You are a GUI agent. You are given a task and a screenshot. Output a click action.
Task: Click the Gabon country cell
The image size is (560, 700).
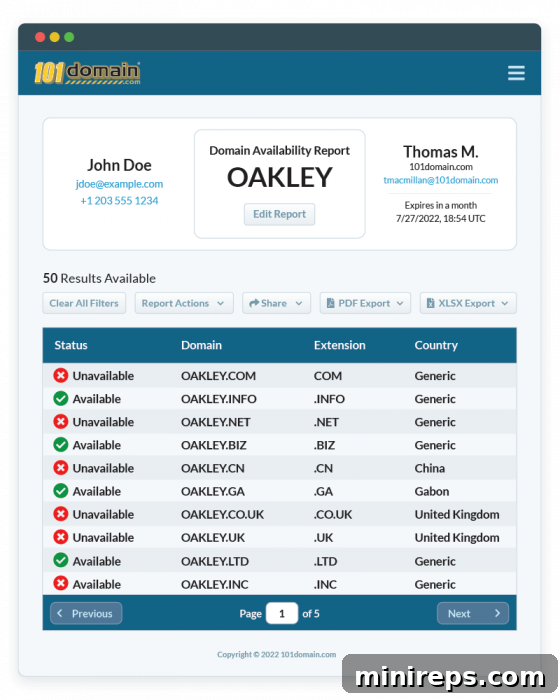432,492
